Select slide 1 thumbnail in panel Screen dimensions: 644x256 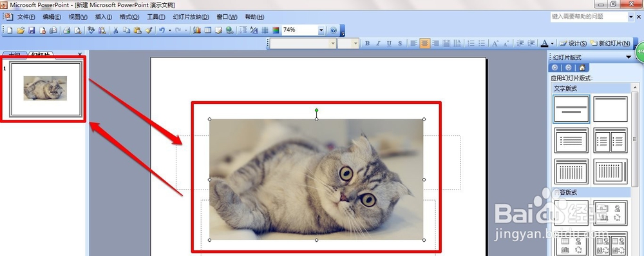click(x=46, y=89)
